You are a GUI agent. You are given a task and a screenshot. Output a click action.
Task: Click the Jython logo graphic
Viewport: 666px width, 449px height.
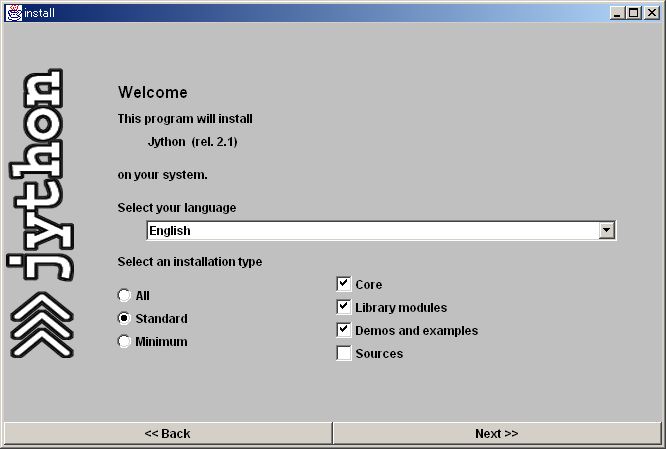[41, 213]
